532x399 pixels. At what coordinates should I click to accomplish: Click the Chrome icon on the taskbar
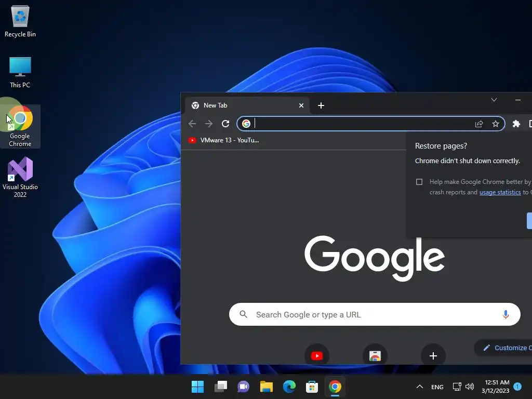pos(335,387)
